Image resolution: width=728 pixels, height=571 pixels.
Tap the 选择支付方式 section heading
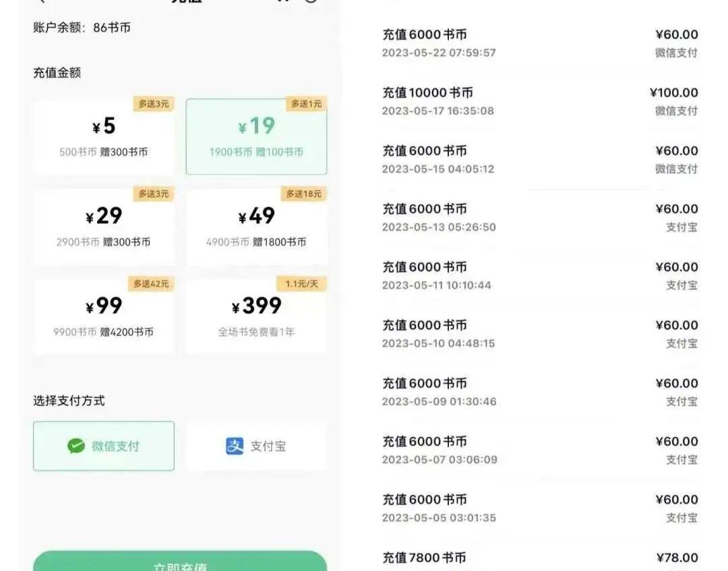point(69,400)
